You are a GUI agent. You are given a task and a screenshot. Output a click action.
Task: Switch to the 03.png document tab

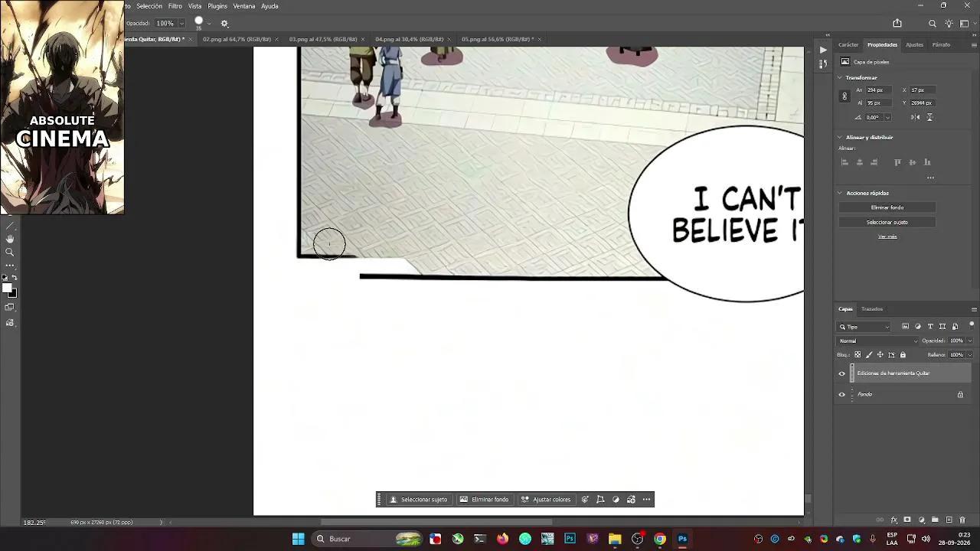(x=323, y=39)
